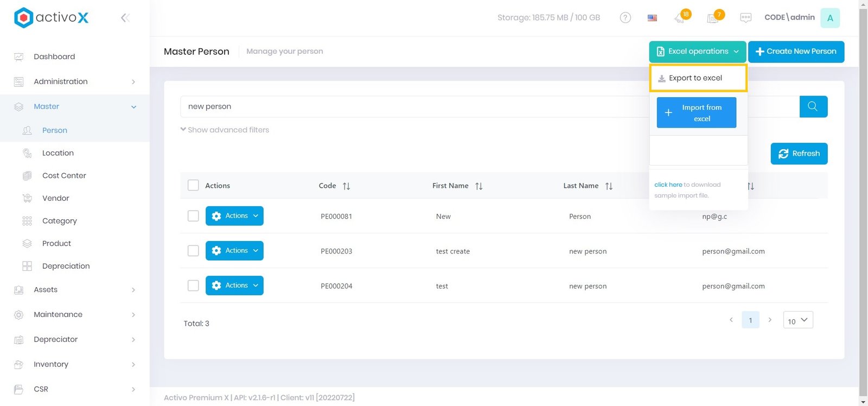Viewport: 868px width, 406px height.
Task: Click the Refresh button
Action: pos(799,154)
